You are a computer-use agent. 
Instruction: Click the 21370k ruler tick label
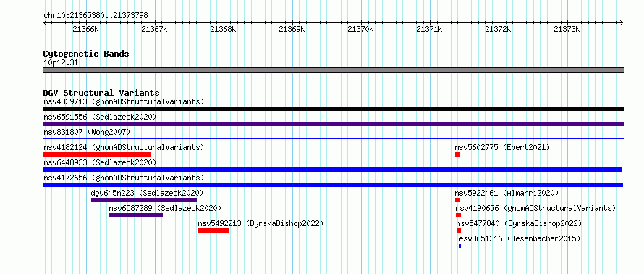pos(360,29)
